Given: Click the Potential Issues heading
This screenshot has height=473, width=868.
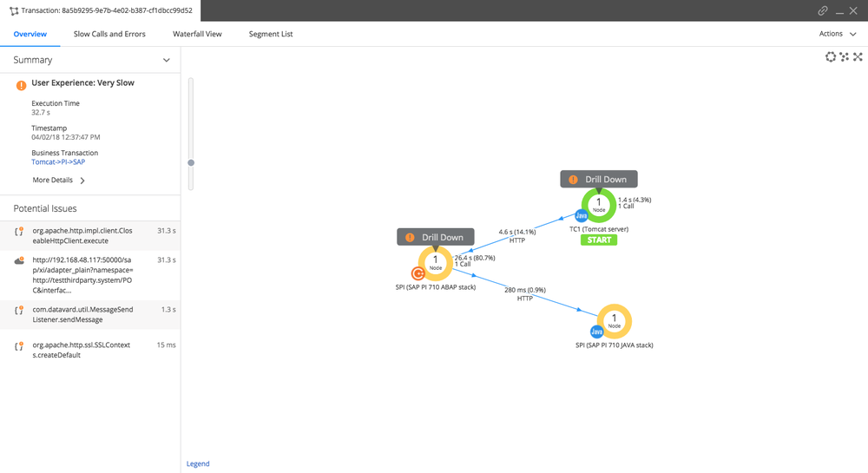Looking at the screenshot, I should 45,208.
